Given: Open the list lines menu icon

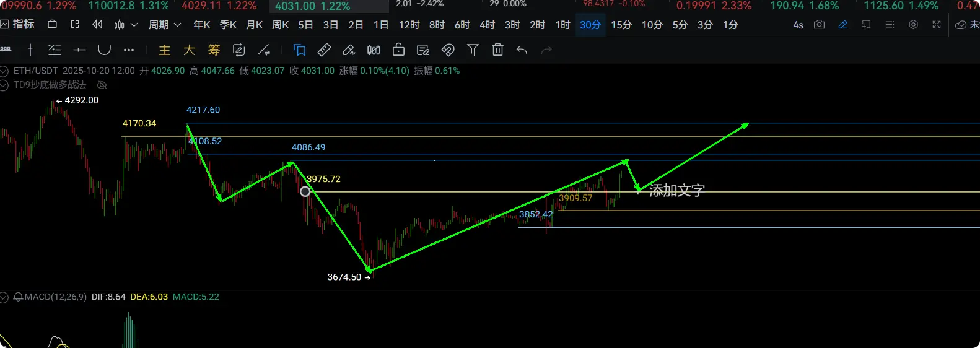Looking at the screenshot, I should [890, 25].
